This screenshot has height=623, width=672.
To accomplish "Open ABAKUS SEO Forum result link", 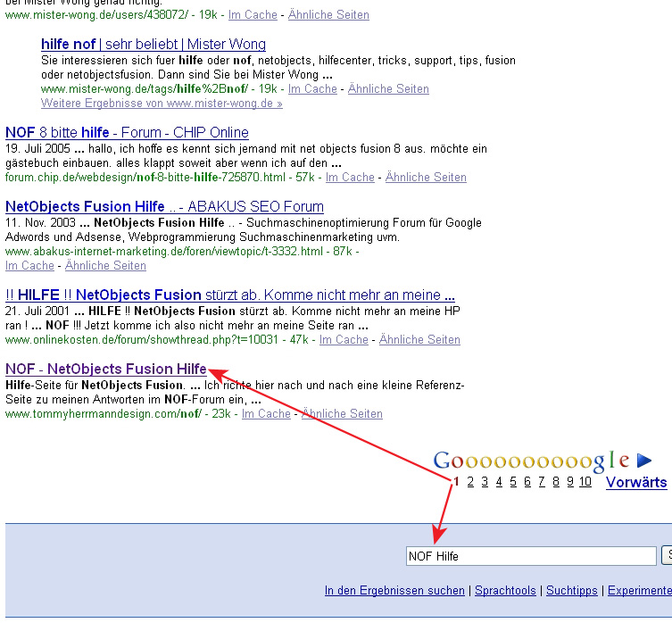I will click(x=164, y=206).
